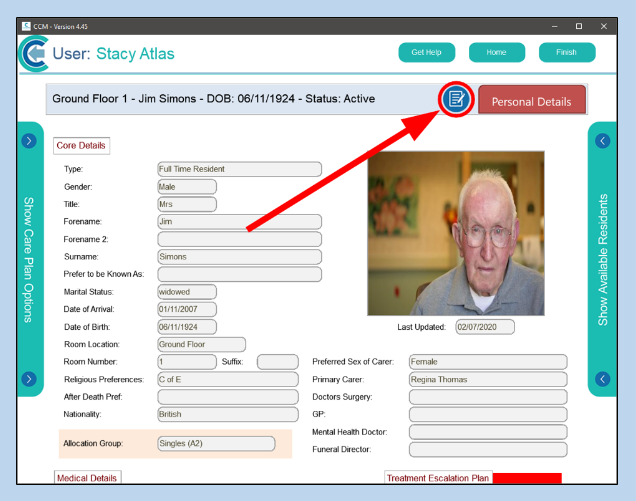
Task: Click the resident photo of Jim Simons
Action: (x=456, y=233)
